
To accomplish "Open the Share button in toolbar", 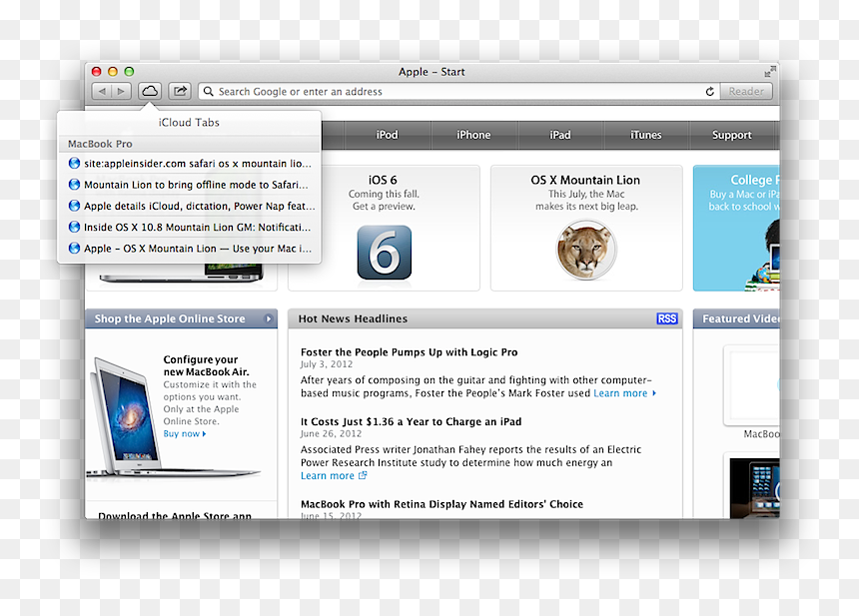I will tap(180, 91).
